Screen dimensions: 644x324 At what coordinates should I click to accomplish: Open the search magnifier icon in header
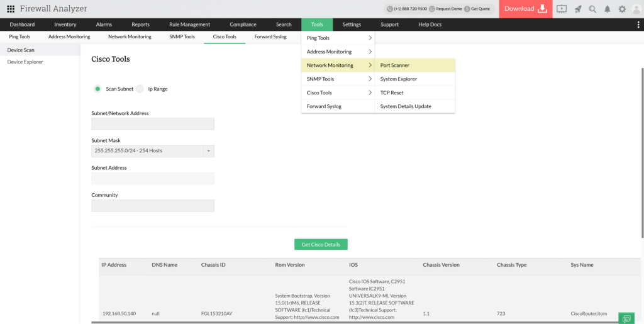tap(592, 9)
